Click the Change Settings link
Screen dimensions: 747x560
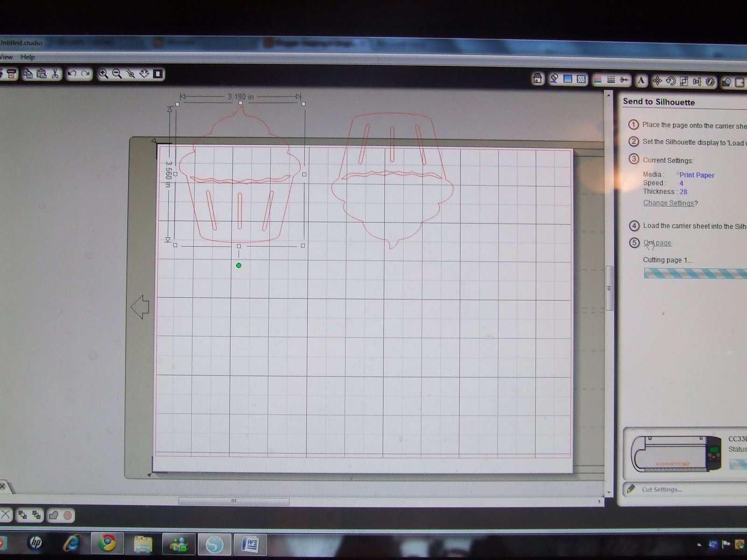(669, 203)
